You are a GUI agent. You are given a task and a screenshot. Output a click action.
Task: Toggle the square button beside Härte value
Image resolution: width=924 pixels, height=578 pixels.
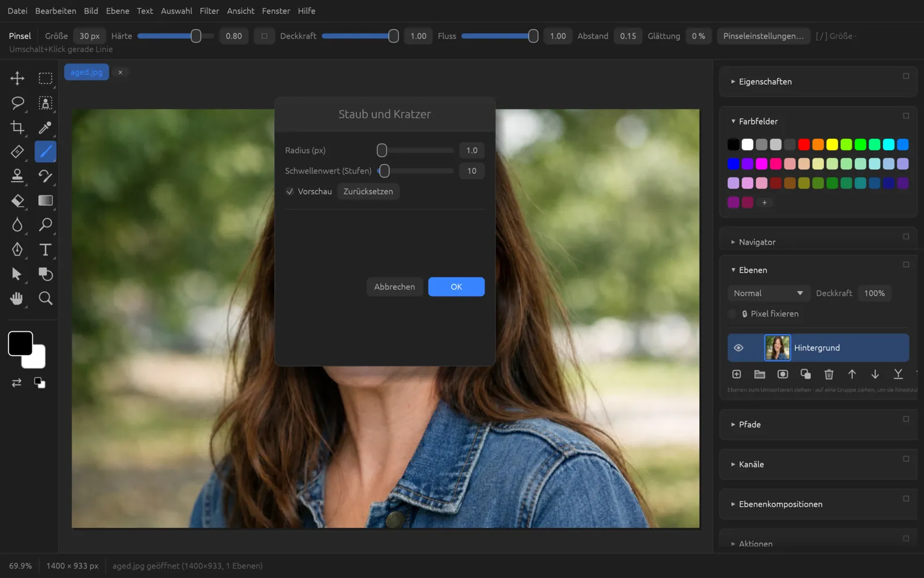[x=264, y=36]
